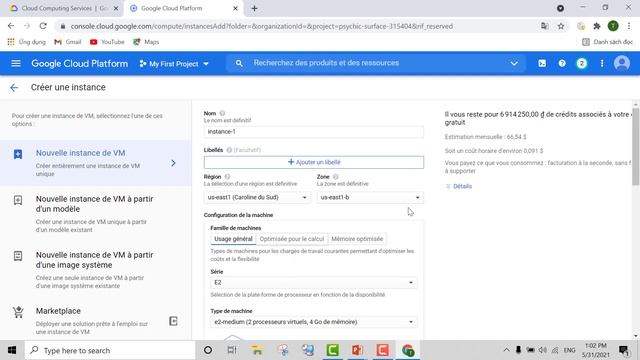Open the Gmail bookmark
The width and height of the screenshot is (640, 360).
tap(68, 42)
